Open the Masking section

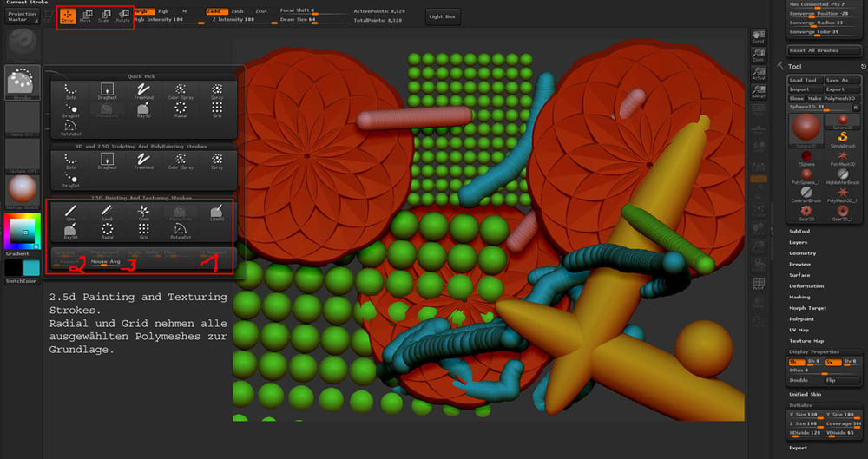point(801,297)
